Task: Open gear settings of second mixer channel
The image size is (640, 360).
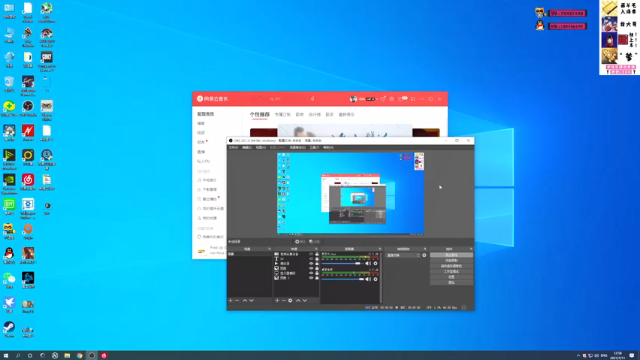Action: [376, 279]
